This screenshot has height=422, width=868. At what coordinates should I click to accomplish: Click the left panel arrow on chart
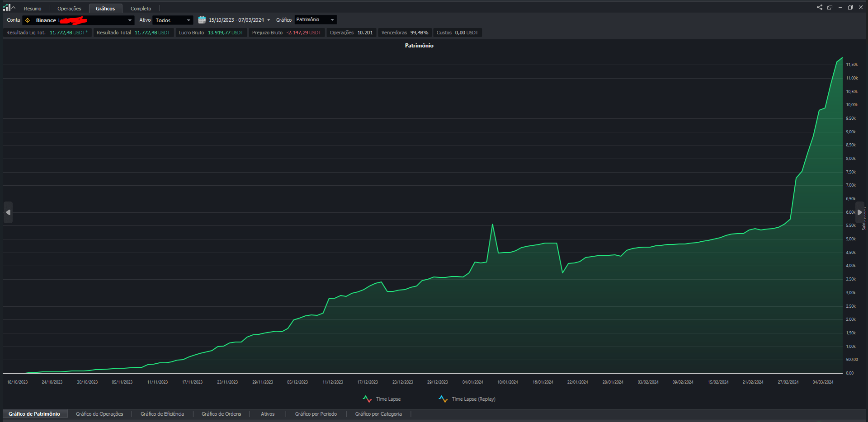(8, 212)
